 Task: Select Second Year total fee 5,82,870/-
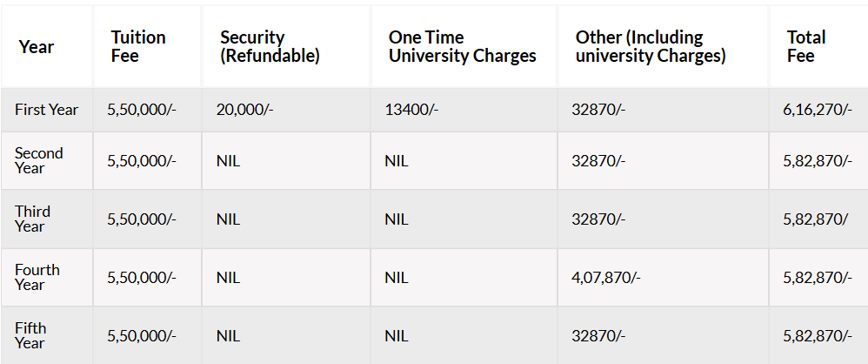click(x=817, y=161)
